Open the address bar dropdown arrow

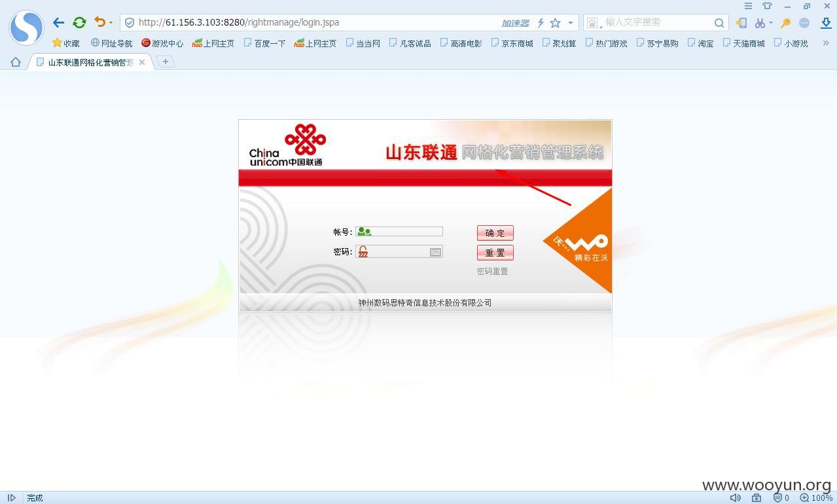pos(571,23)
